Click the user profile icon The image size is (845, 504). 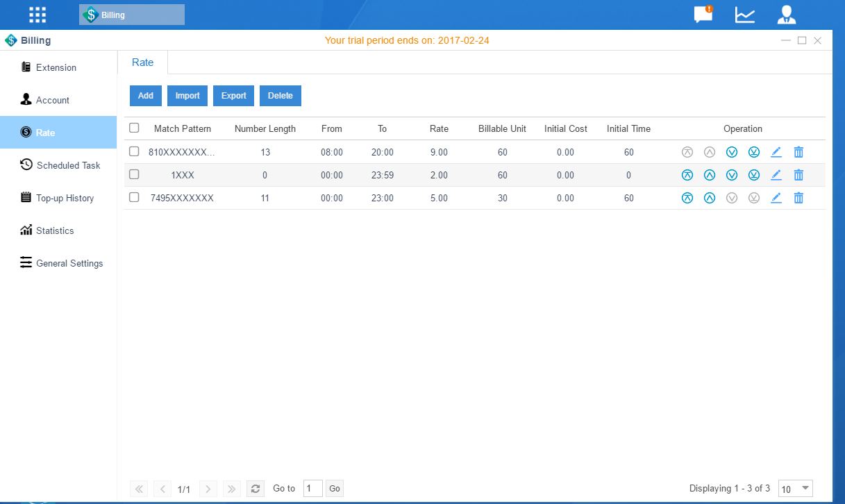pos(786,15)
